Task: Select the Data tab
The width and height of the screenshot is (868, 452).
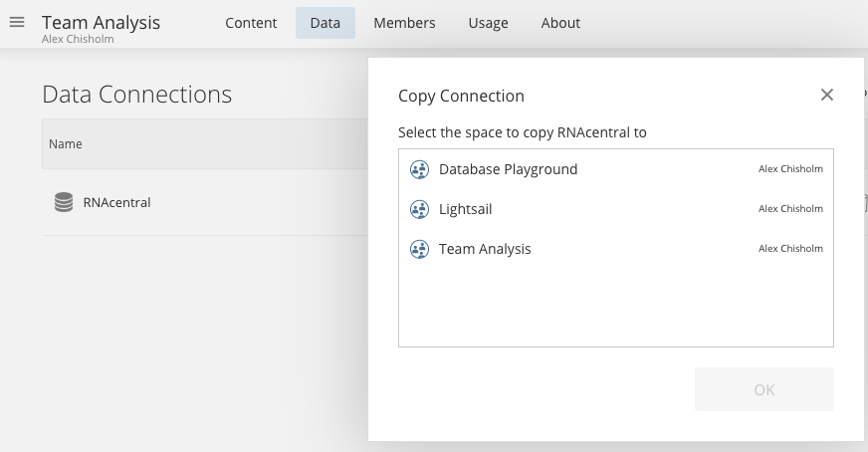Action: coord(325,23)
